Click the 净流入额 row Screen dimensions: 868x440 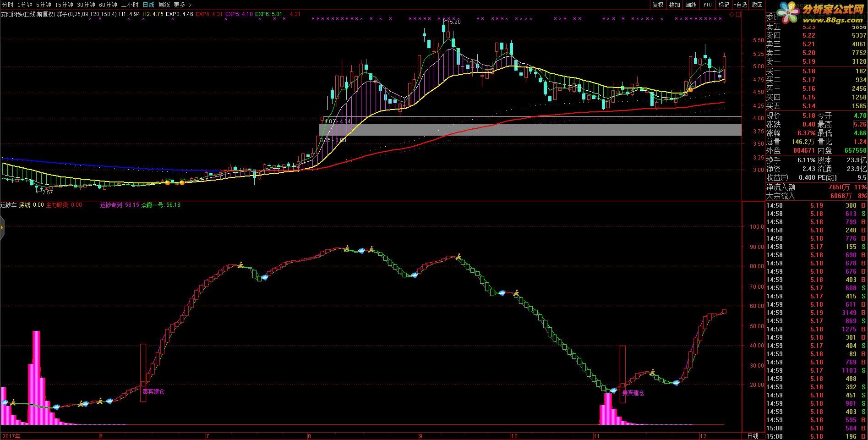point(816,187)
